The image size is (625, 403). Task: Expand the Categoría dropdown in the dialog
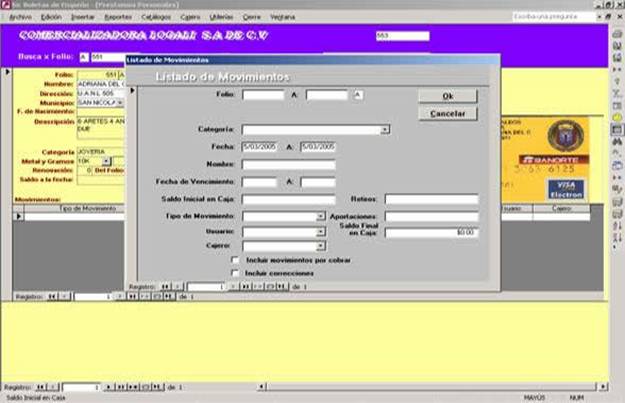tap(385, 130)
